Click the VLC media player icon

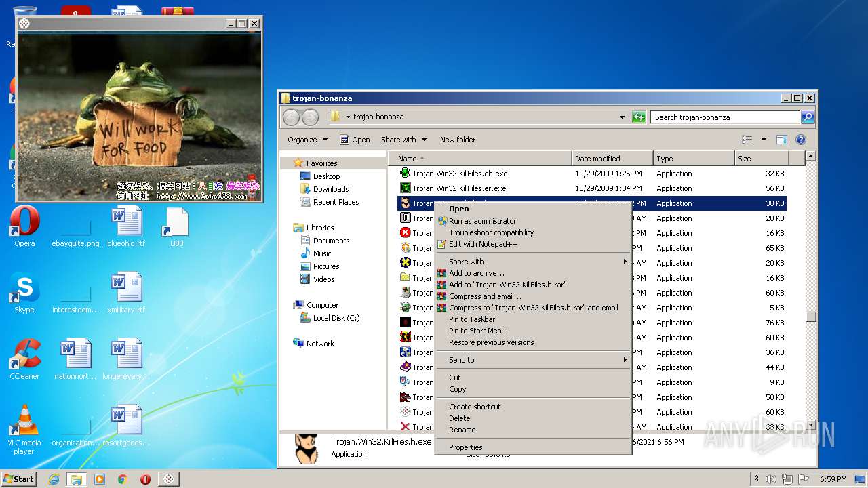tap(24, 430)
